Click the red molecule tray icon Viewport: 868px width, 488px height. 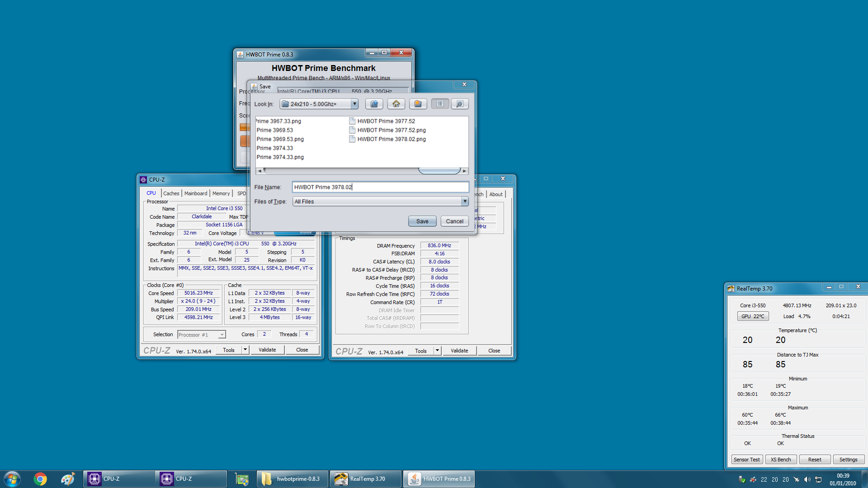click(x=753, y=479)
